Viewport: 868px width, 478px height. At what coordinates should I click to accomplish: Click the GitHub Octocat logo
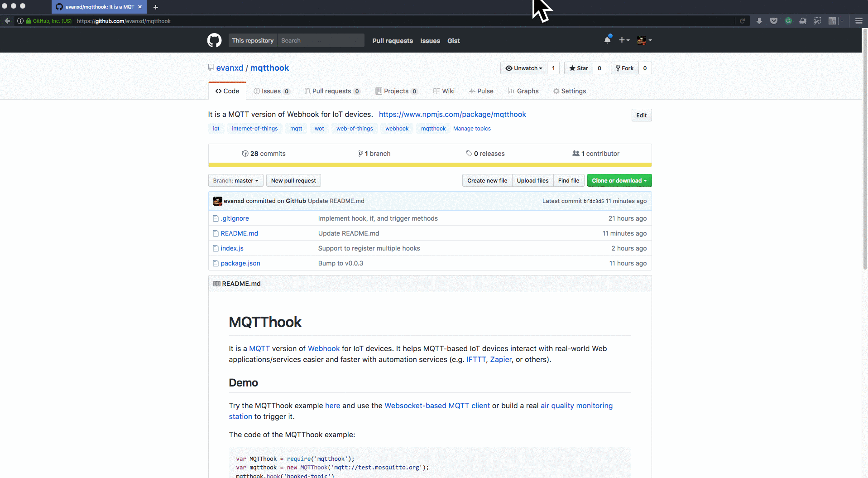(214, 40)
